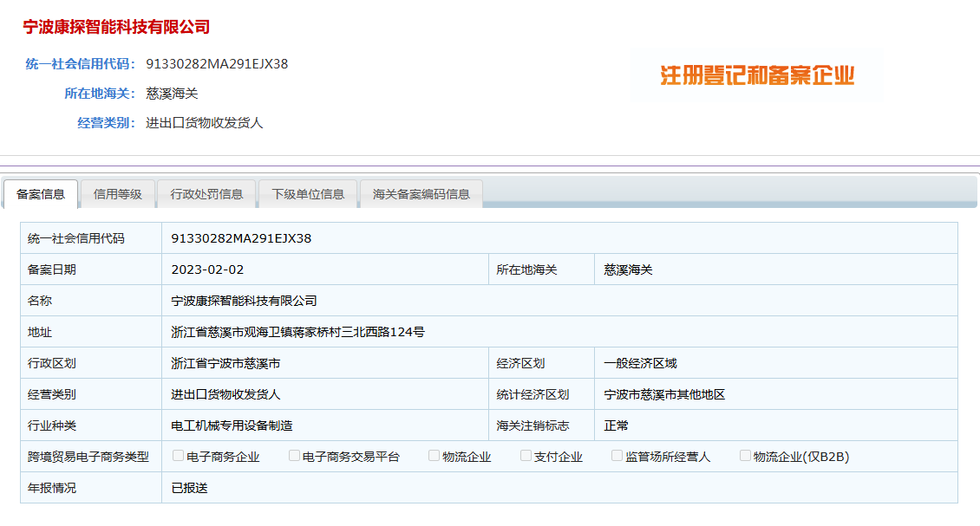
Task: Open the 备案信息 tab
Action: [x=41, y=194]
